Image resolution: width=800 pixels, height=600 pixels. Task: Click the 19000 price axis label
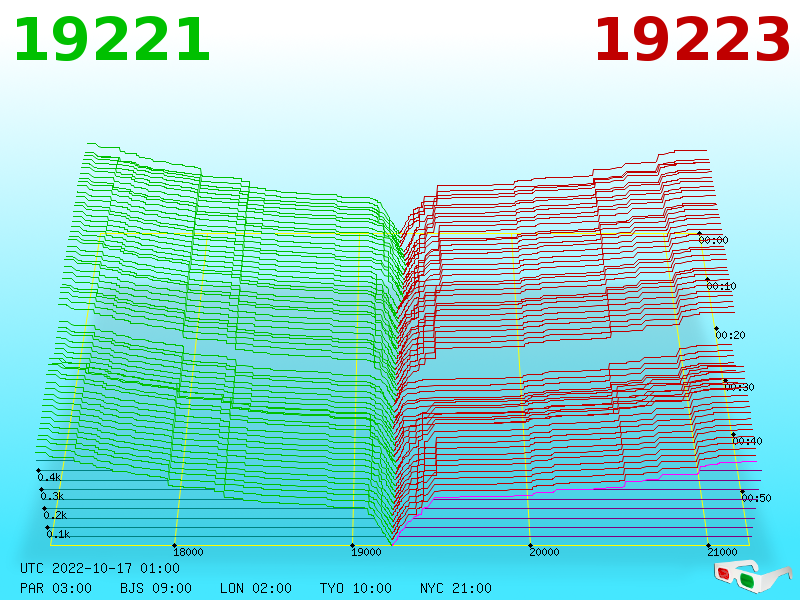pyautogui.click(x=366, y=552)
